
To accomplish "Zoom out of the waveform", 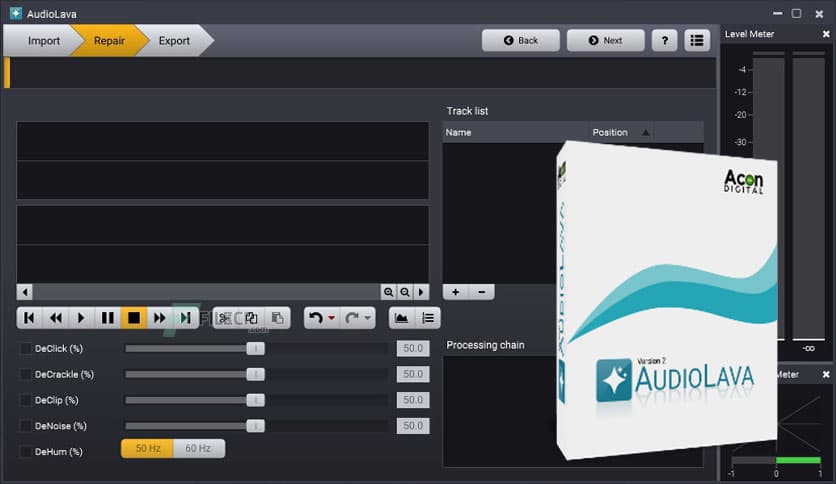I will 405,292.
